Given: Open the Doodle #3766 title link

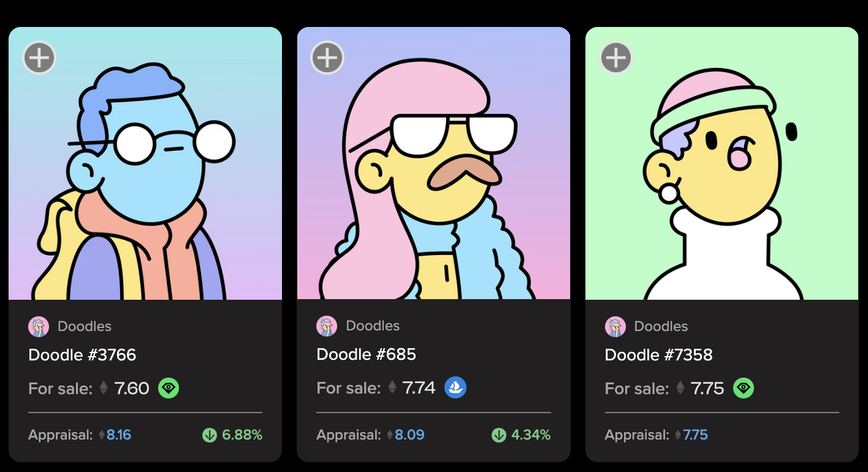Looking at the screenshot, I should 82,355.
